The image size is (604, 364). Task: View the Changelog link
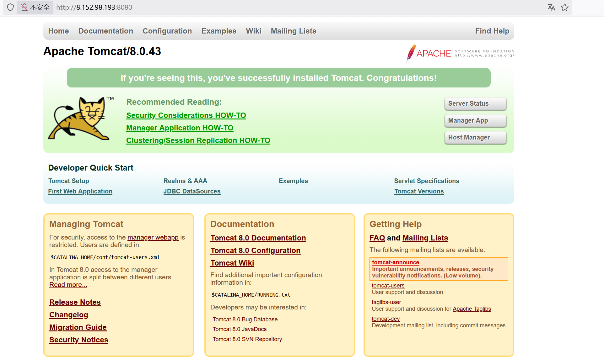point(68,315)
